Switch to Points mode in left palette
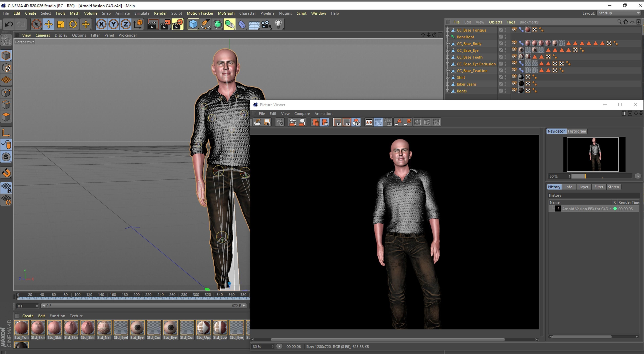The image size is (644, 354). 6,93
